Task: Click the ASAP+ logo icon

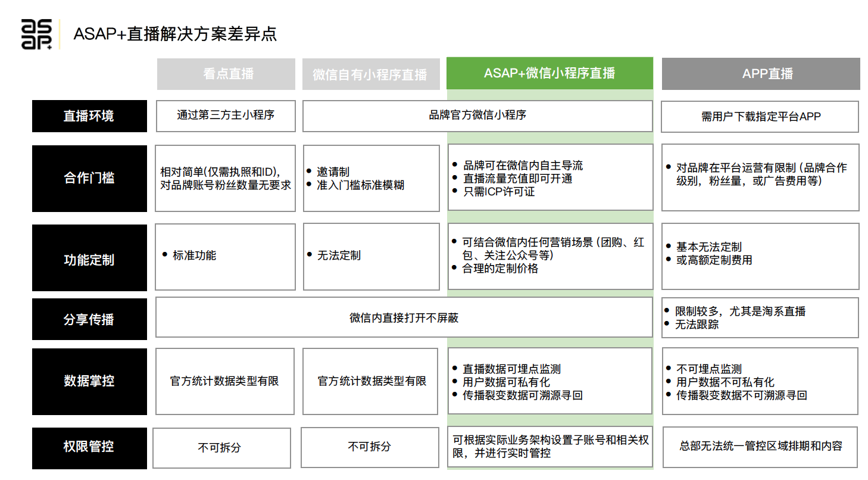Action: point(37,34)
